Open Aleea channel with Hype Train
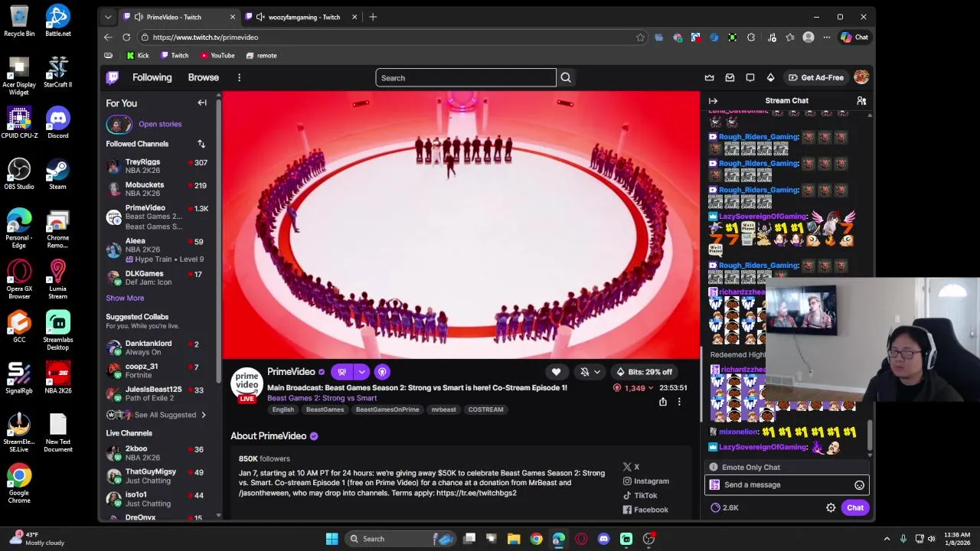Viewport: 980px width, 551px height. [x=159, y=250]
